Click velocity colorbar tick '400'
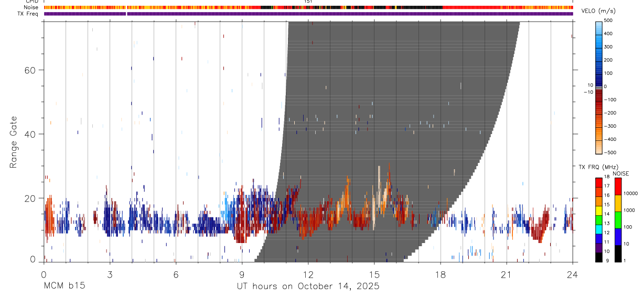The height and width of the screenshot is (297, 644). pyautogui.click(x=608, y=34)
